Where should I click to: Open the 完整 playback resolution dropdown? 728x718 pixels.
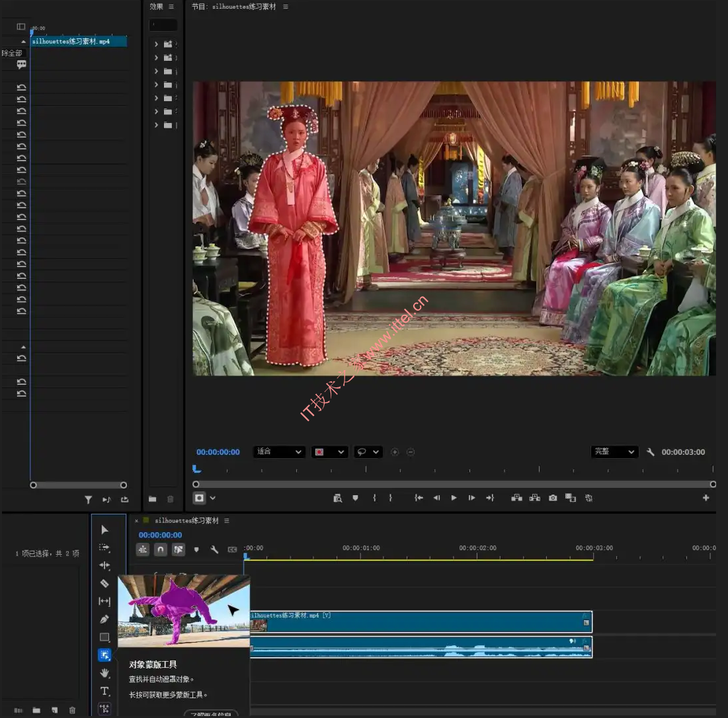click(614, 452)
